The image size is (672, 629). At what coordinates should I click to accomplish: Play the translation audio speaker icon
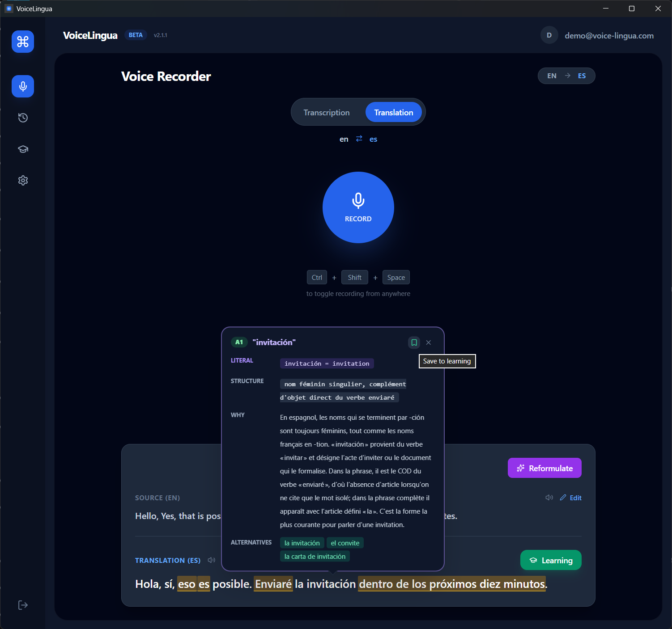click(211, 560)
